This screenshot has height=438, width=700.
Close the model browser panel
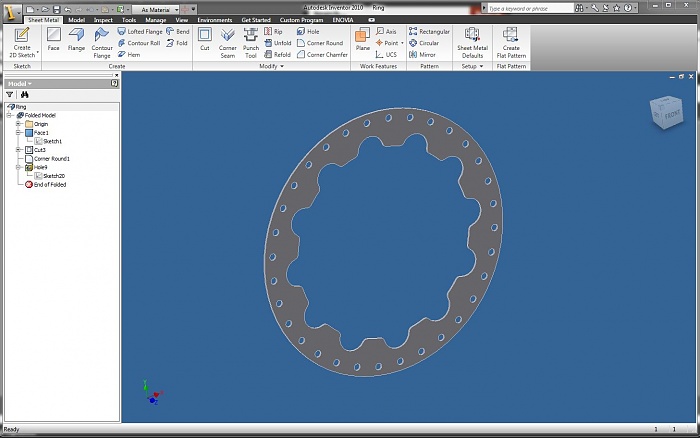coord(116,75)
